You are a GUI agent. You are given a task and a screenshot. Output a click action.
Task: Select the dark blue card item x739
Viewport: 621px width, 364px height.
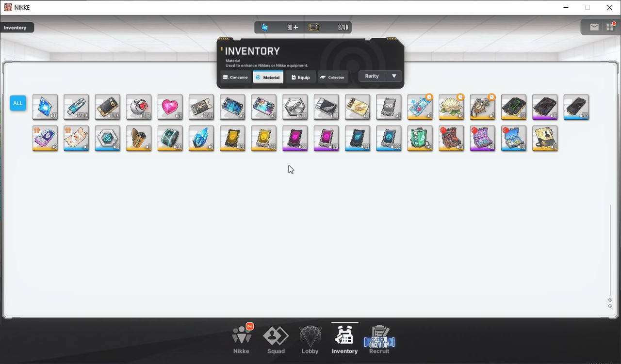[x=358, y=138]
